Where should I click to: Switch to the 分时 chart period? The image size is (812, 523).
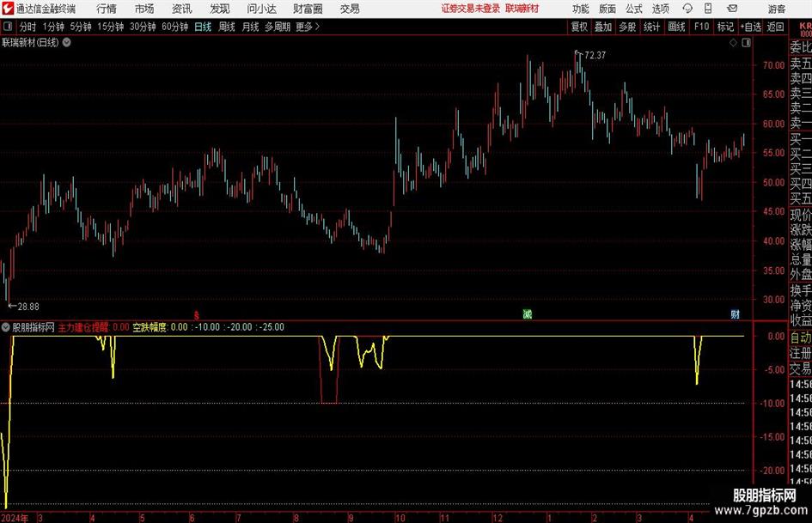(x=28, y=27)
